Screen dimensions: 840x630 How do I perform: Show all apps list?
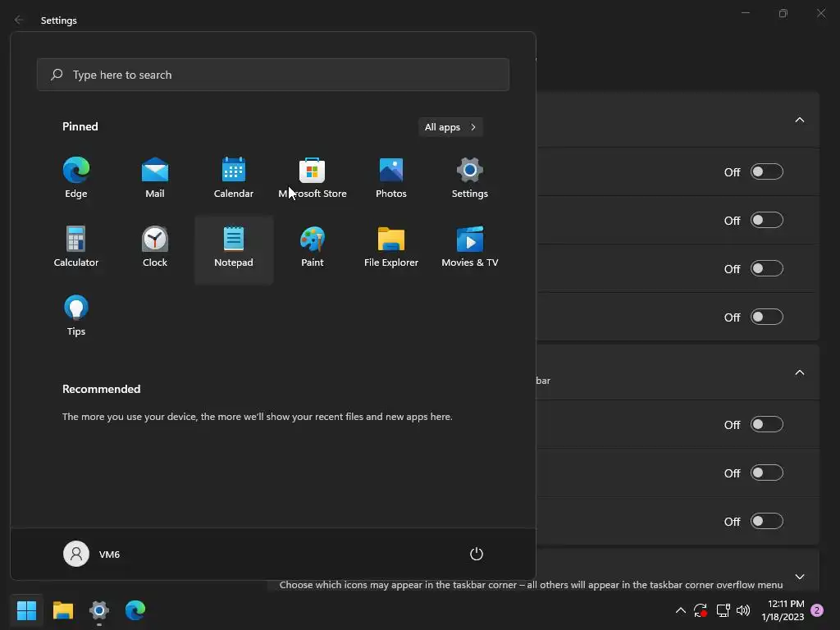point(450,127)
